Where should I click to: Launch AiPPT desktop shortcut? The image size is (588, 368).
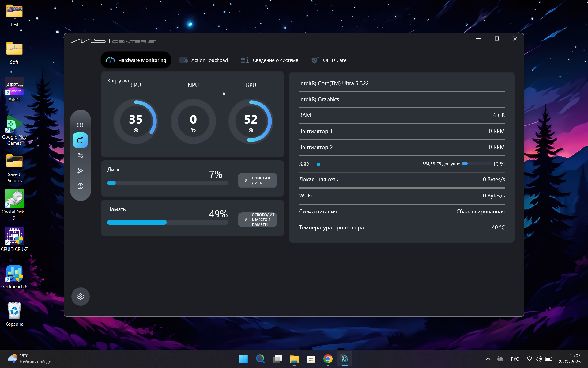[14, 90]
